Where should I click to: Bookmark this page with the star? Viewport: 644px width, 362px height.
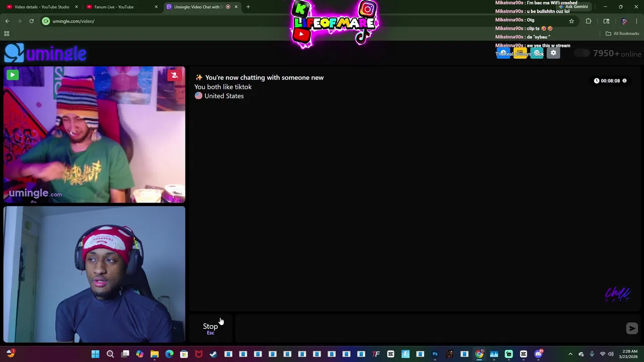pyautogui.click(x=572, y=21)
